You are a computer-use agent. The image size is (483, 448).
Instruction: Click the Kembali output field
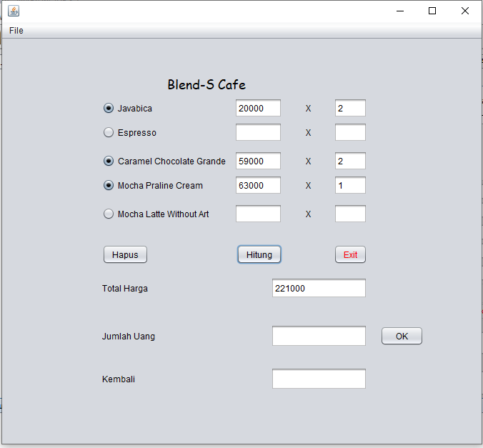pos(319,379)
